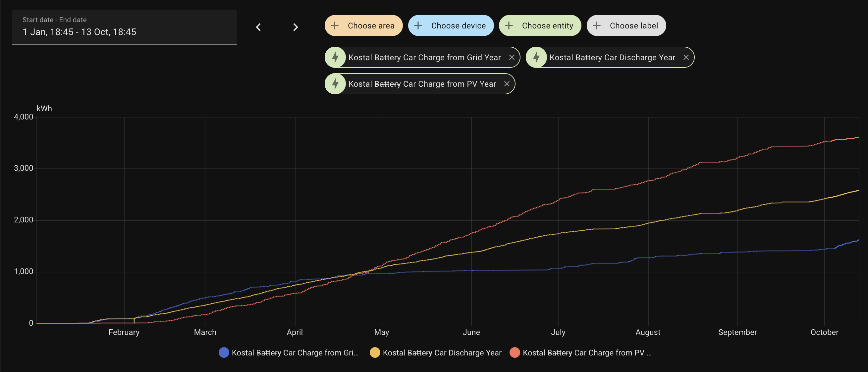The width and height of the screenshot is (868, 372).
Task: Go to next date range arrow
Action: click(295, 27)
